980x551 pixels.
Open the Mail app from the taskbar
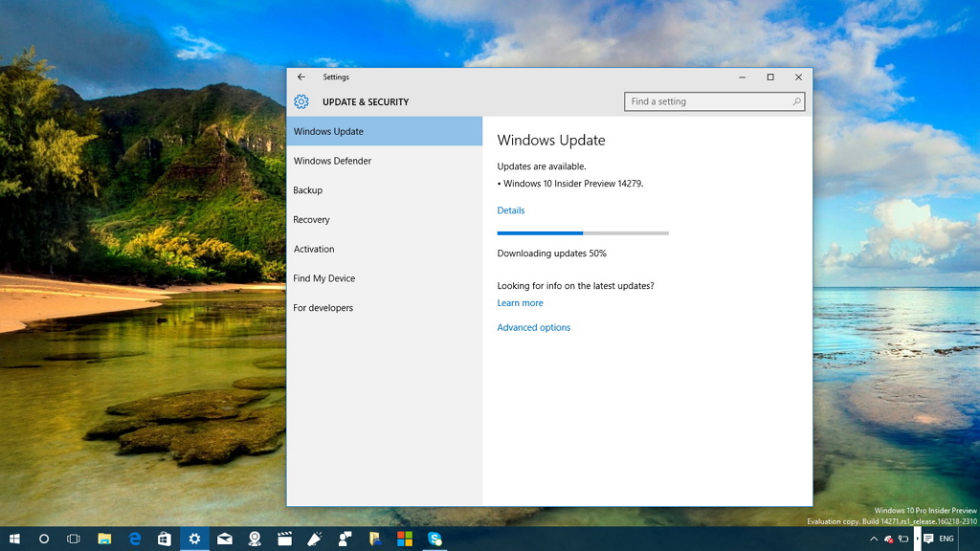click(223, 539)
